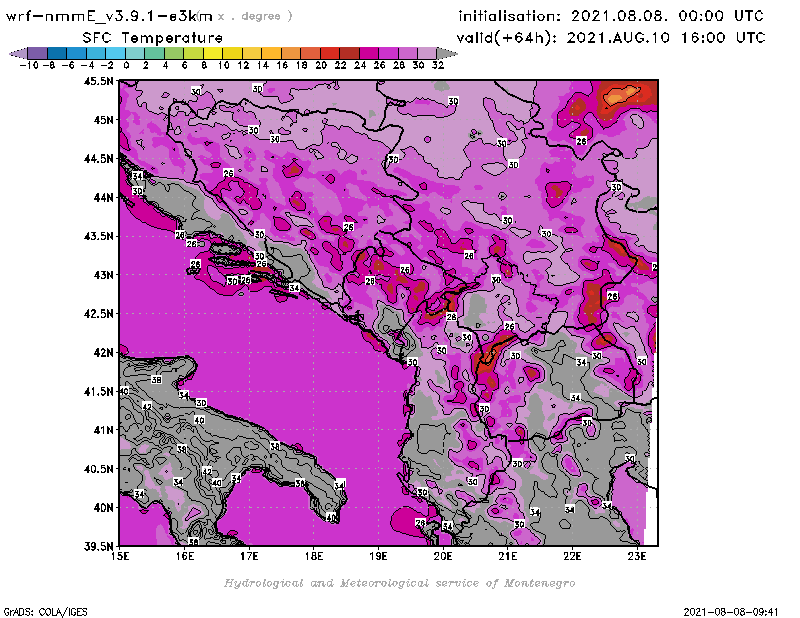The image size is (800, 618).
Task: Click the '42.5N' latitude label
Action: point(98,313)
